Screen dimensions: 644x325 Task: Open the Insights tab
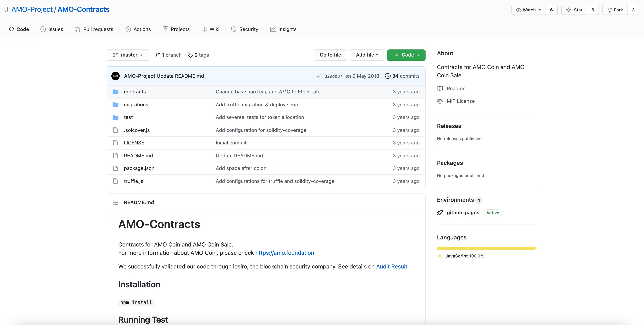(x=283, y=29)
